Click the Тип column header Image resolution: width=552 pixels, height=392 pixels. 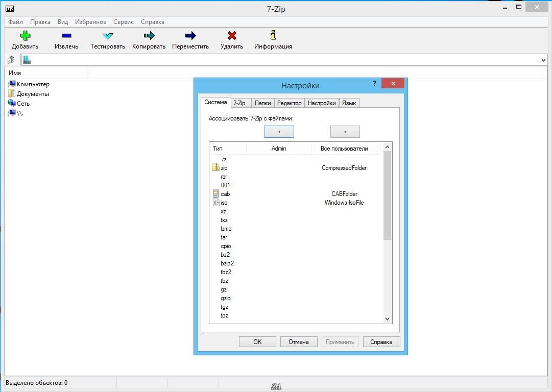click(x=228, y=148)
